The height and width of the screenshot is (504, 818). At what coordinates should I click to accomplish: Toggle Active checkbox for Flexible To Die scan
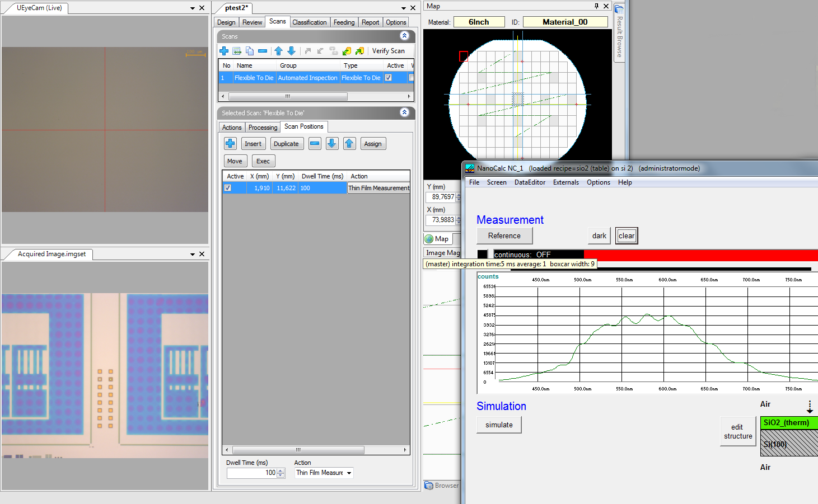(x=388, y=78)
